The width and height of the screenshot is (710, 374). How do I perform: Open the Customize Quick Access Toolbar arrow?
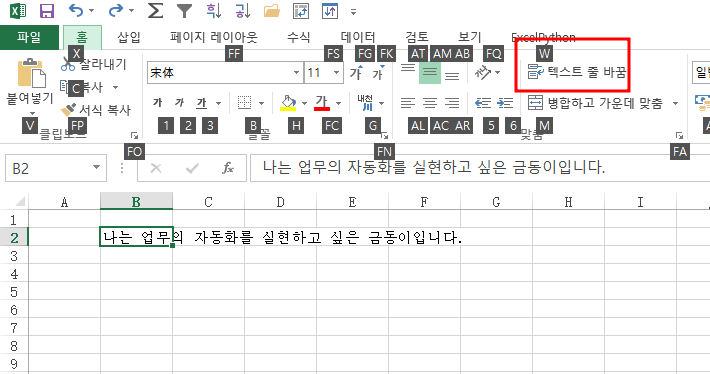tap(354, 12)
